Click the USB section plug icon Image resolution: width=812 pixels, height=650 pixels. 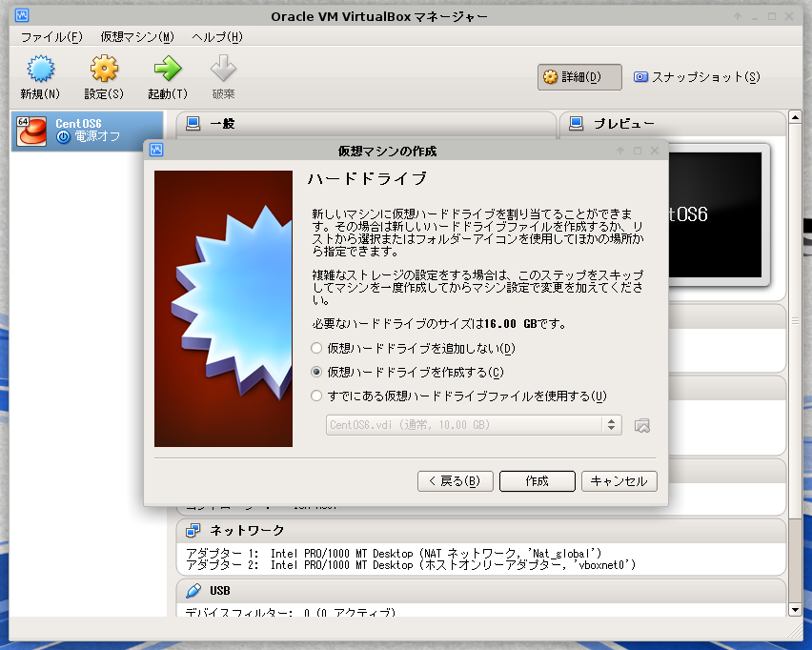(193, 591)
